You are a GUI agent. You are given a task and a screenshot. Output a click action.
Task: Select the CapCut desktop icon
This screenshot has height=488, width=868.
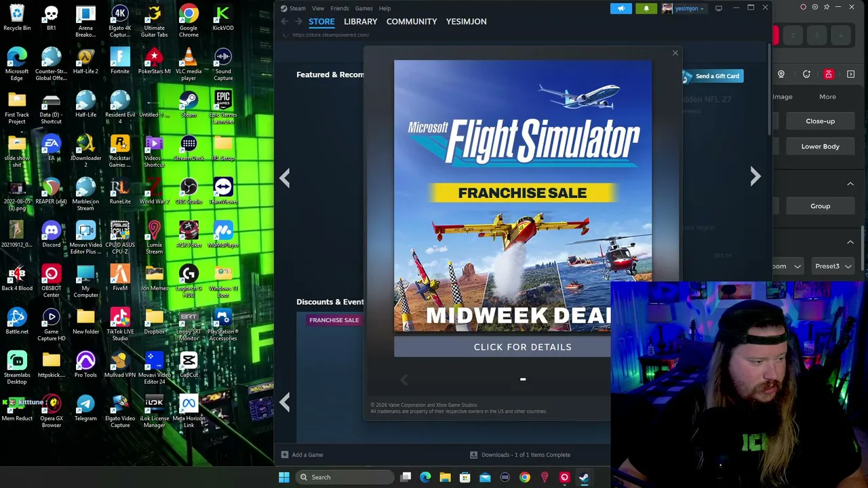189,365
